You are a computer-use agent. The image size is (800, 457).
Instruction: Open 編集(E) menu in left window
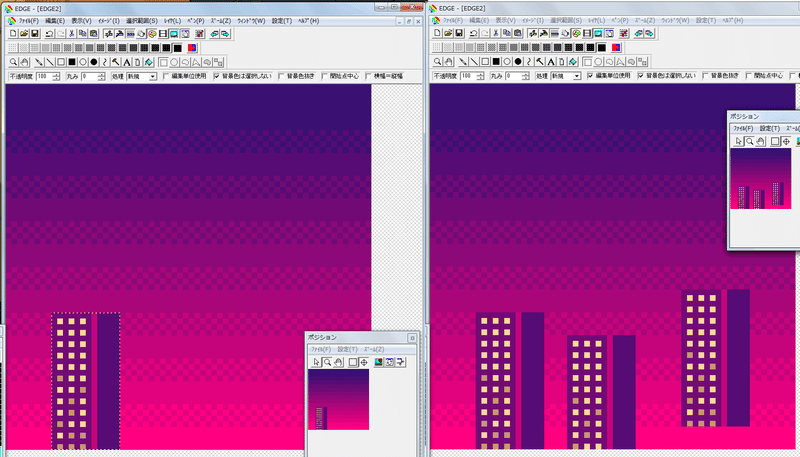point(55,21)
